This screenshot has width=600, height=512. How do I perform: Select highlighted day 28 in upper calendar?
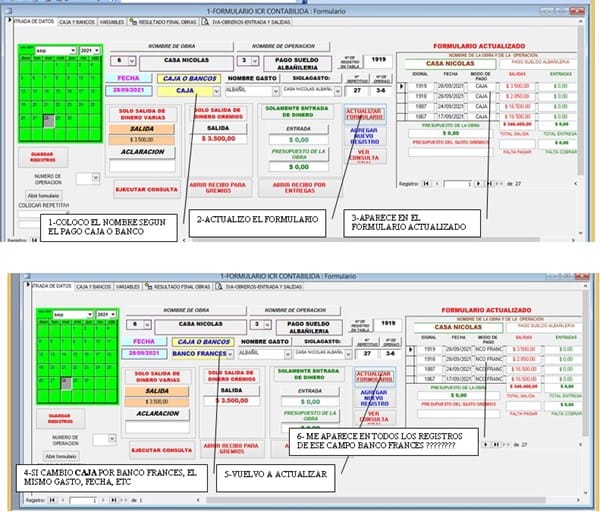[49, 121]
